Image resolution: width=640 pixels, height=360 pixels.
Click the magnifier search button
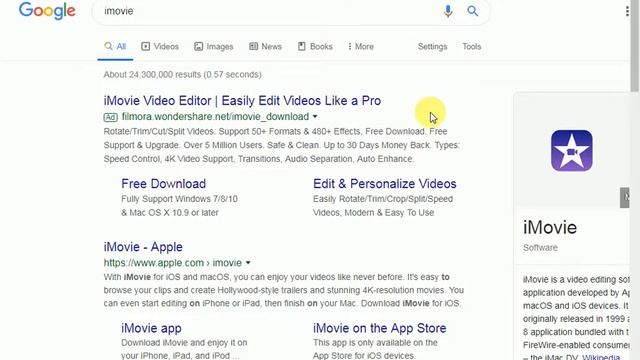[x=472, y=11]
